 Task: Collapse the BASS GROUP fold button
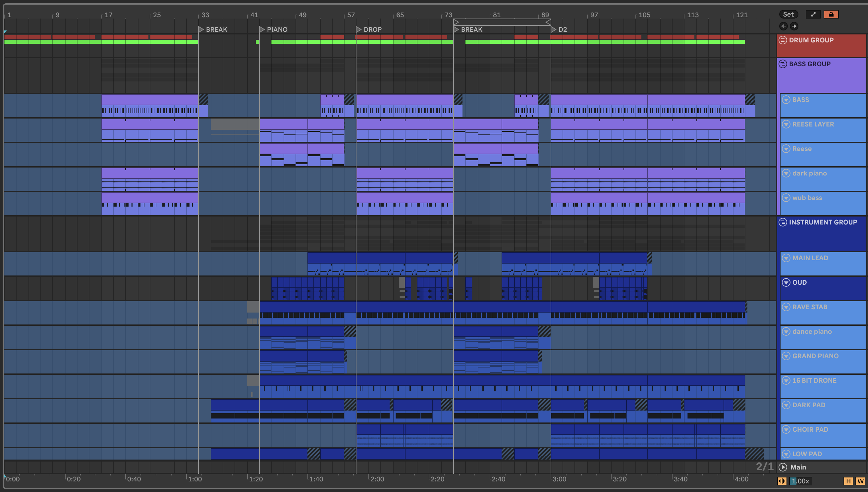[783, 64]
